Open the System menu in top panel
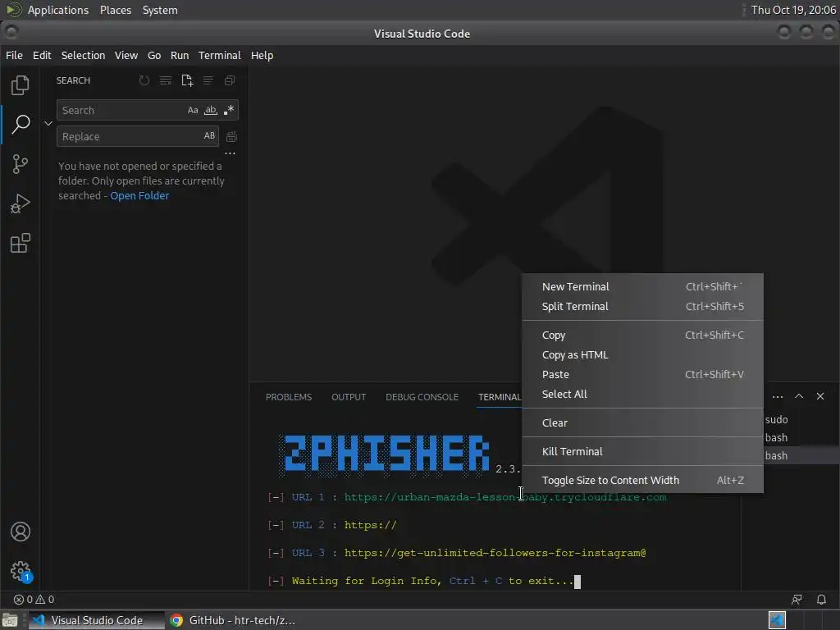Viewport: 840px width, 630px height. tap(160, 10)
